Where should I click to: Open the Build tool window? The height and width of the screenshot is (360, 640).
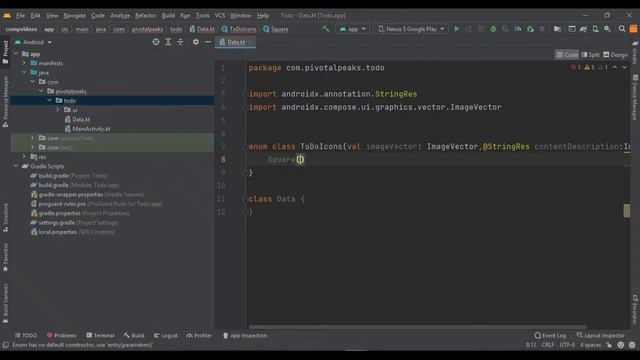[x=134, y=336]
